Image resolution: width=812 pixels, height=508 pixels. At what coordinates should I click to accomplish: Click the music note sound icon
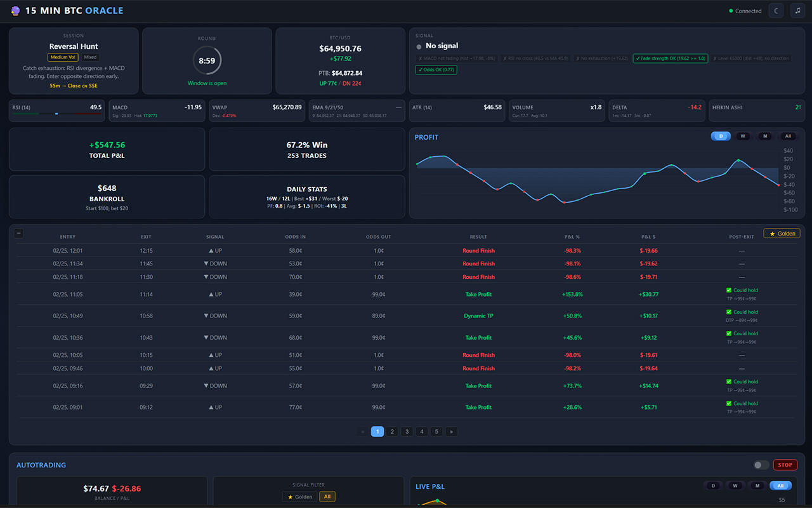click(796, 11)
